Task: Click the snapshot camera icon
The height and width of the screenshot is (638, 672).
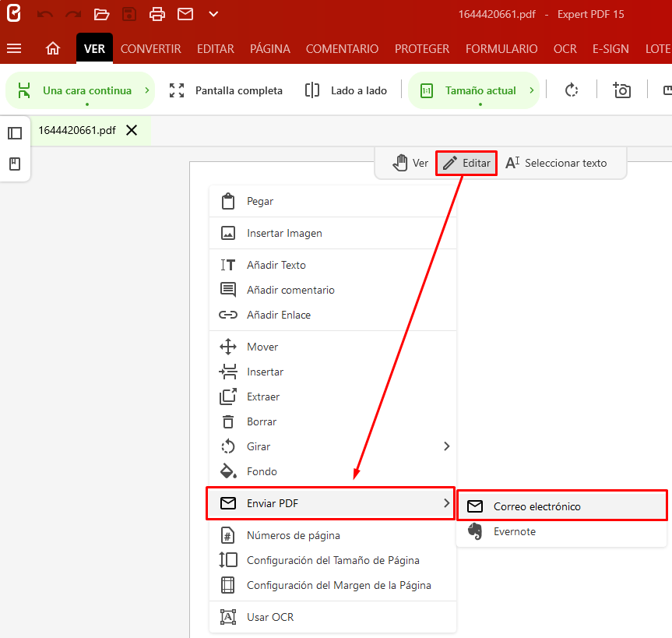Action: (x=621, y=90)
